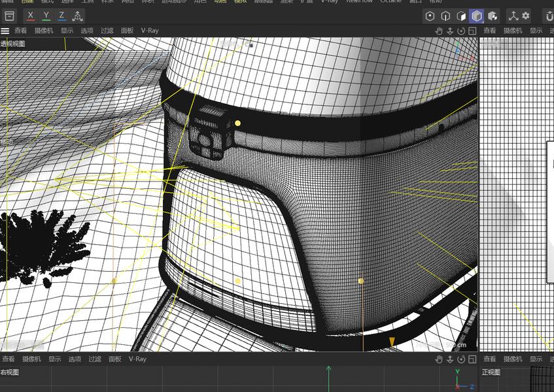Click the dolly arrows icon of perspective viewport
Screen dimensions: 554x392
coord(450,31)
